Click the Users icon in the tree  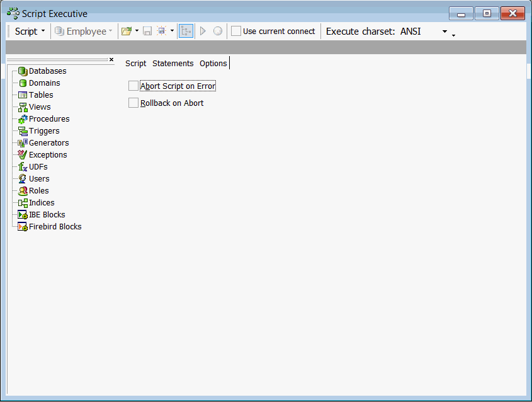(x=23, y=179)
